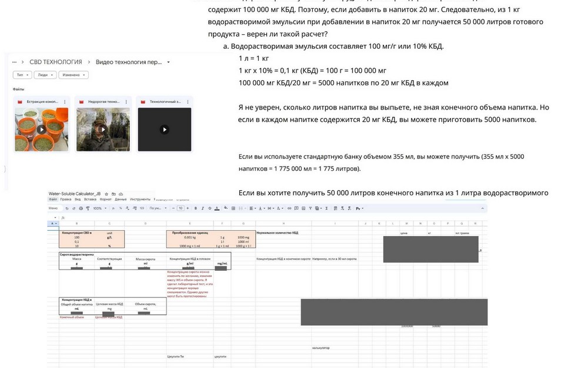The height and width of the screenshot is (368, 588).
Task: Insert a chart into the sheet
Action: (303, 208)
